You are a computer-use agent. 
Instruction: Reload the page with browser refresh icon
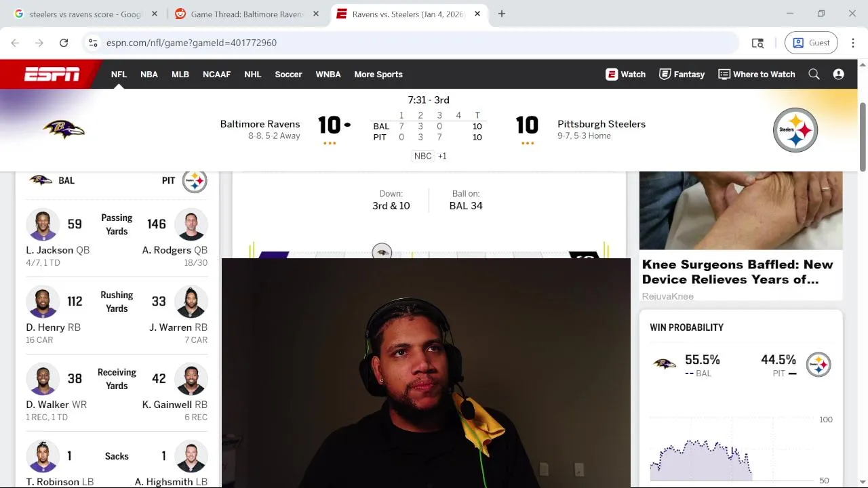(64, 43)
